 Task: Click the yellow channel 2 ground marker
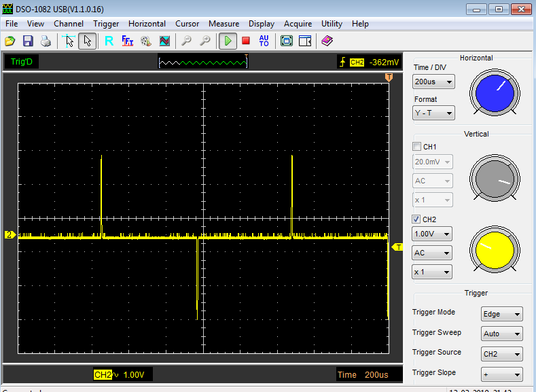(10, 235)
